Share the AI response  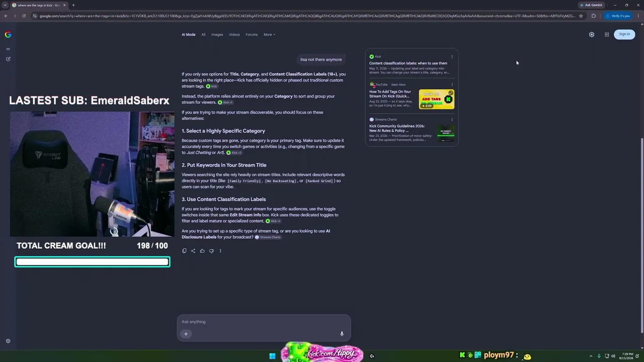coord(193,251)
